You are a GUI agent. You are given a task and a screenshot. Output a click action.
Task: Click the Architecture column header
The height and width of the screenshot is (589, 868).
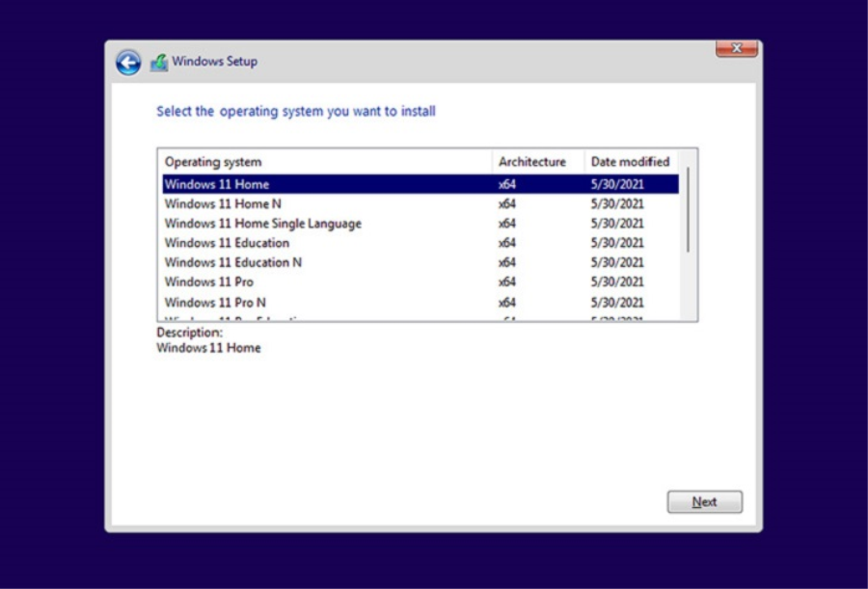click(x=538, y=162)
